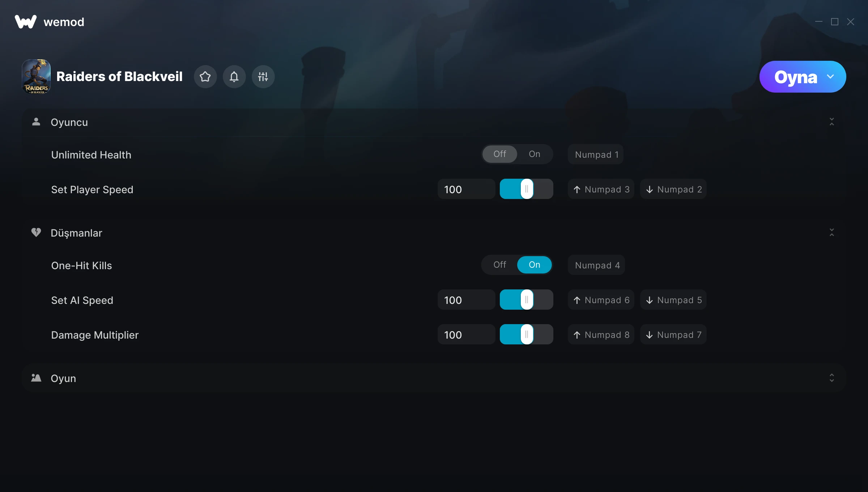868x492 pixels.
Task: Expand the Oyun section
Action: tap(831, 378)
